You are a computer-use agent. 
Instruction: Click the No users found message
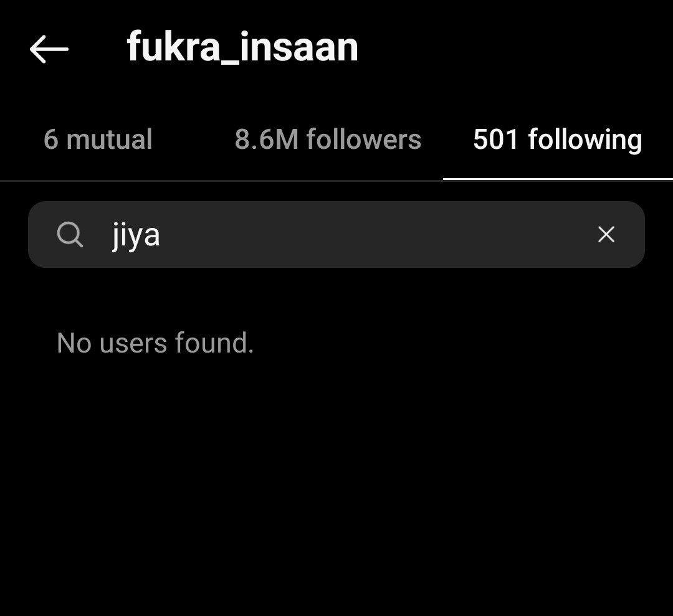[155, 343]
